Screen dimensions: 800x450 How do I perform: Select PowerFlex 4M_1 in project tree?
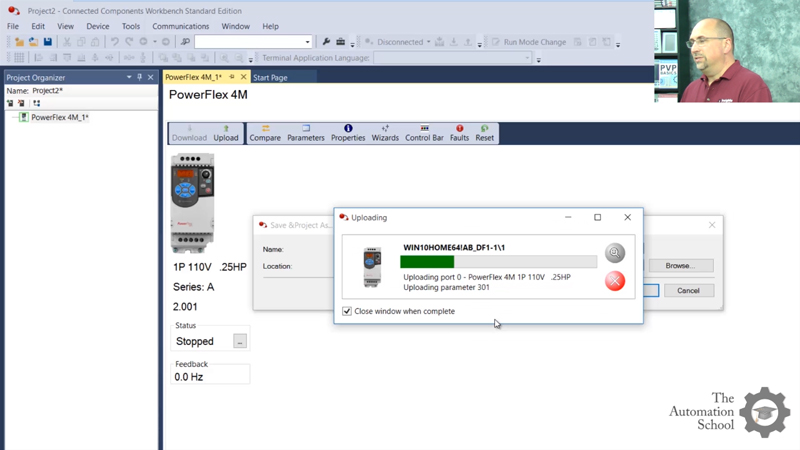point(59,117)
